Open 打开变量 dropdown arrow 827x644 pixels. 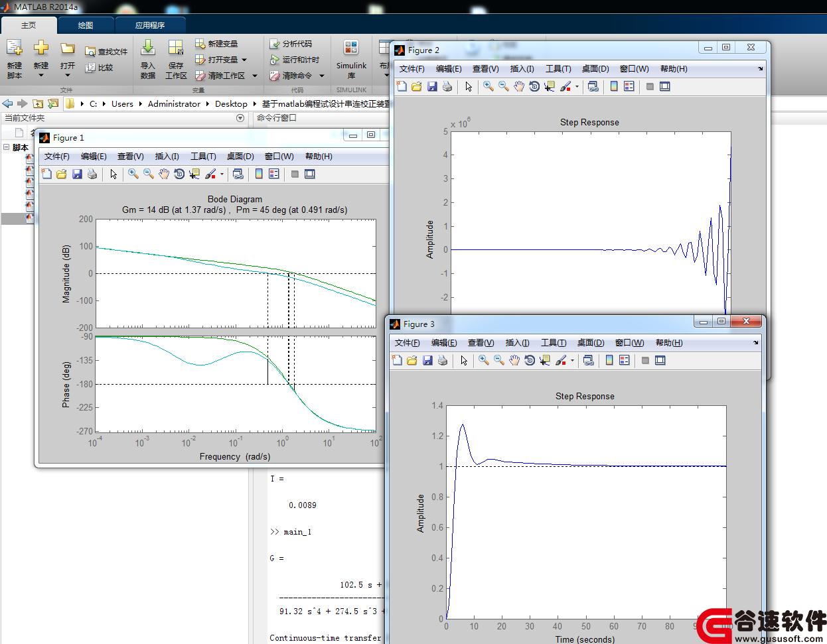click(244, 60)
